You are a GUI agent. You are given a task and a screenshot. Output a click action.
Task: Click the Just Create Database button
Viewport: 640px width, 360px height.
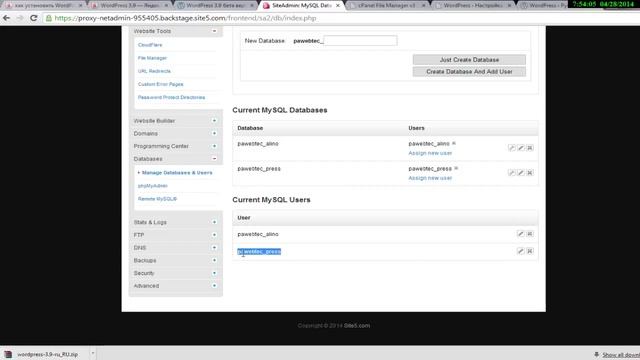coord(469,60)
